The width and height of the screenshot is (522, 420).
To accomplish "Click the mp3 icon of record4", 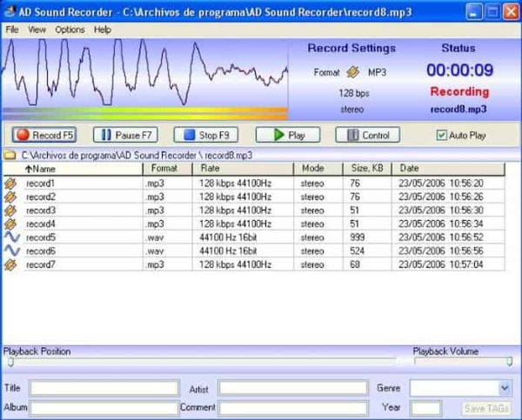I will pyautogui.click(x=10, y=224).
